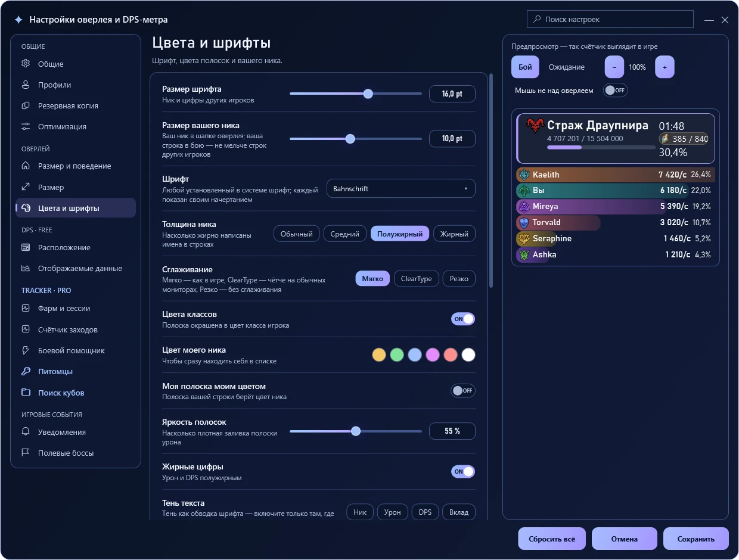Image resolution: width=739 pixels, height=560 pixels.
Task: Increase preview zoom with plus button
Action: (x=665, y=67)
